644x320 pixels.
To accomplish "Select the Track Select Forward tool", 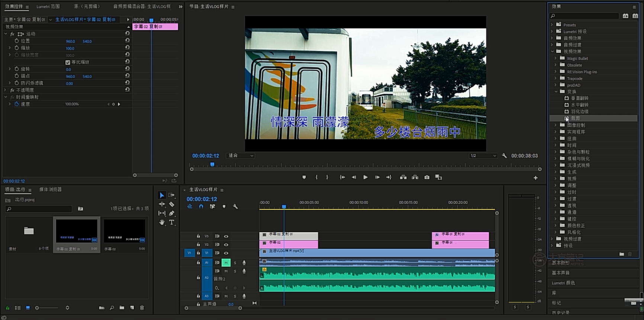I will click(x=171, y=195).
